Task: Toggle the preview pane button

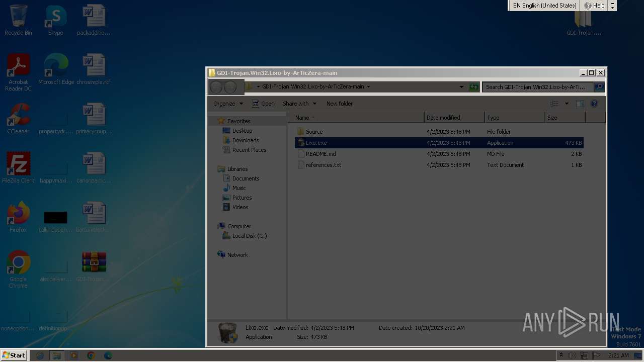Action: click(580, 104)
